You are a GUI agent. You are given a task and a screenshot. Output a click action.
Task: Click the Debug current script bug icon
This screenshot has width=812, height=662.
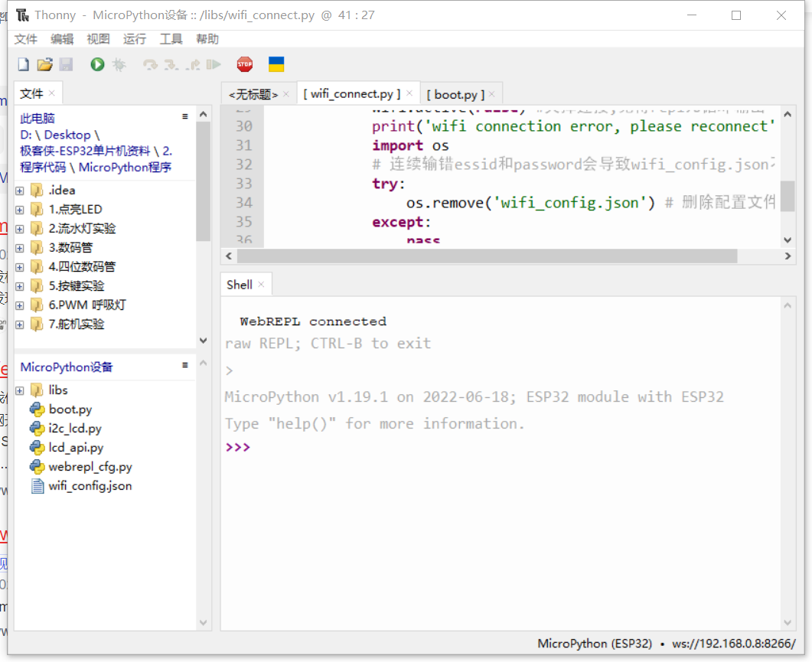(x=119, y=65)
